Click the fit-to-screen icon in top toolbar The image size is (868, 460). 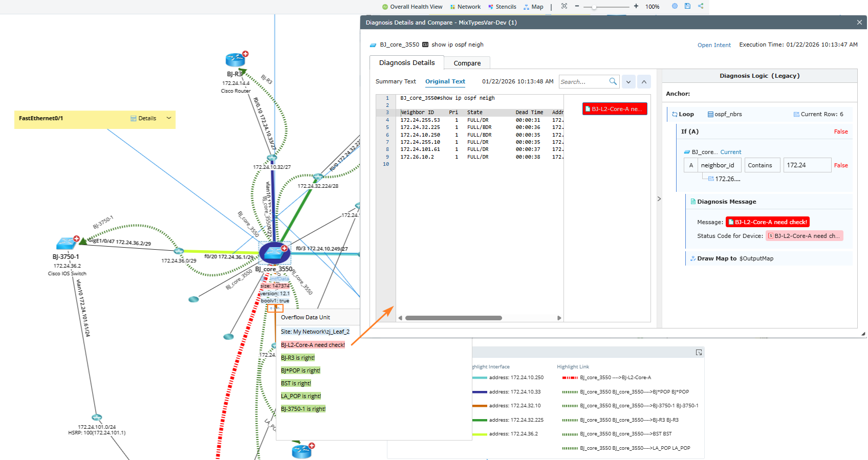pyautogui.click(x=564, y=6)
